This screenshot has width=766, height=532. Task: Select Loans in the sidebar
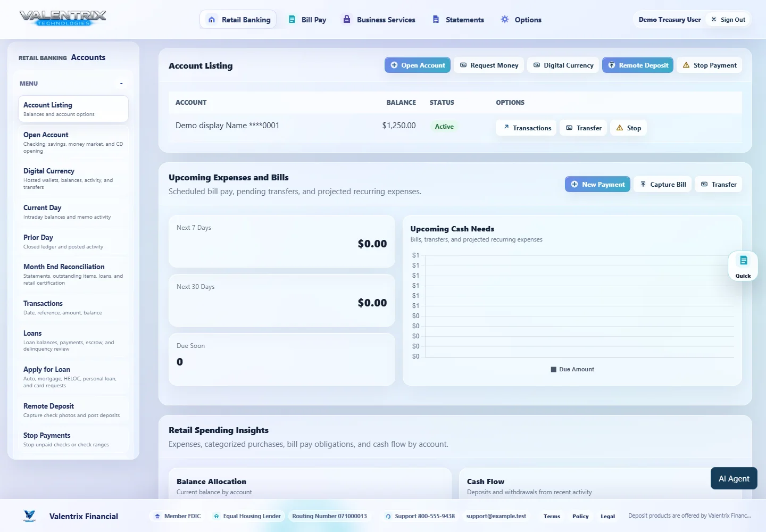73,340
